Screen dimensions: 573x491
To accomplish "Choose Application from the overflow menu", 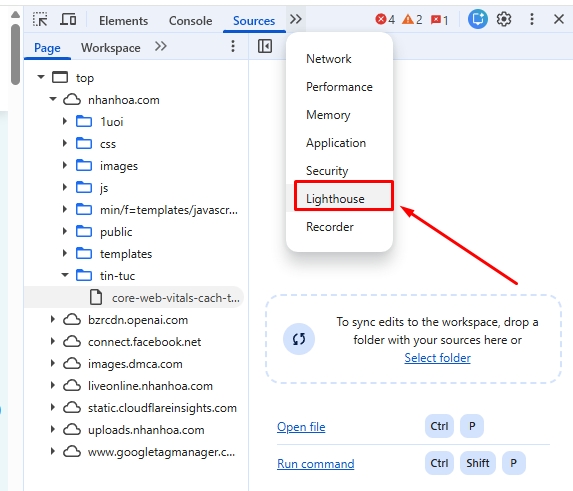I will point(339,143).
